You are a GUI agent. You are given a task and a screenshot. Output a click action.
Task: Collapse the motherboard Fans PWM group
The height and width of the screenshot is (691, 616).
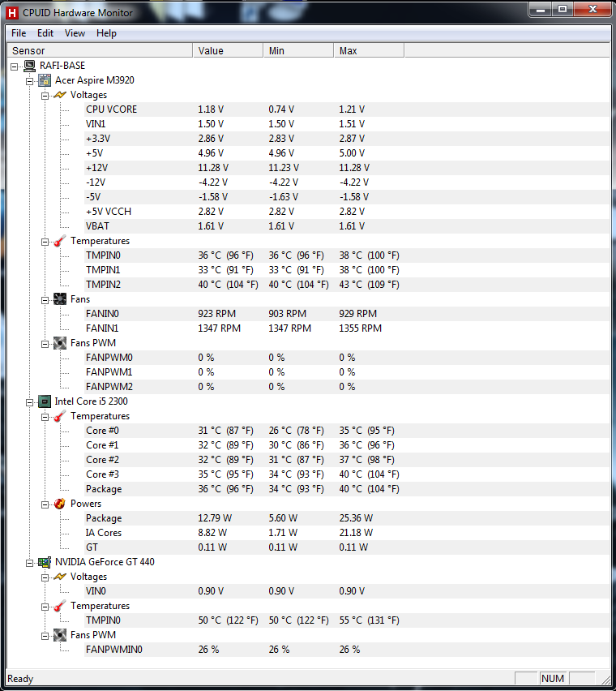[45, 344]
